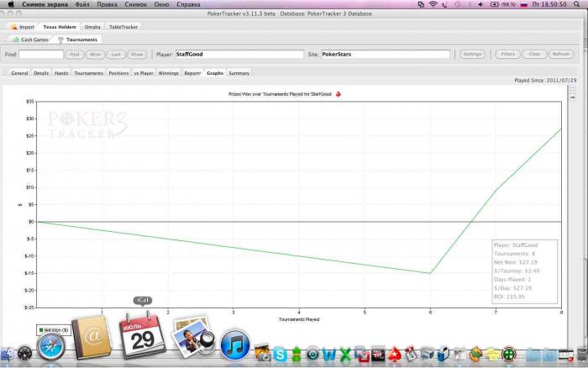This screenshot has width=588, height=368.
Task: Click the battery status indicator
Action: [x=503, y=4]
